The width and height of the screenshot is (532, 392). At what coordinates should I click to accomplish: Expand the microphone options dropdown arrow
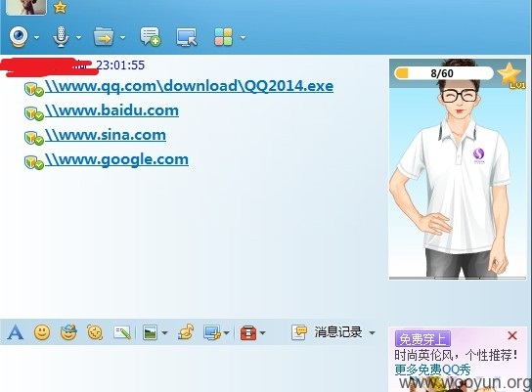[78, 37]
